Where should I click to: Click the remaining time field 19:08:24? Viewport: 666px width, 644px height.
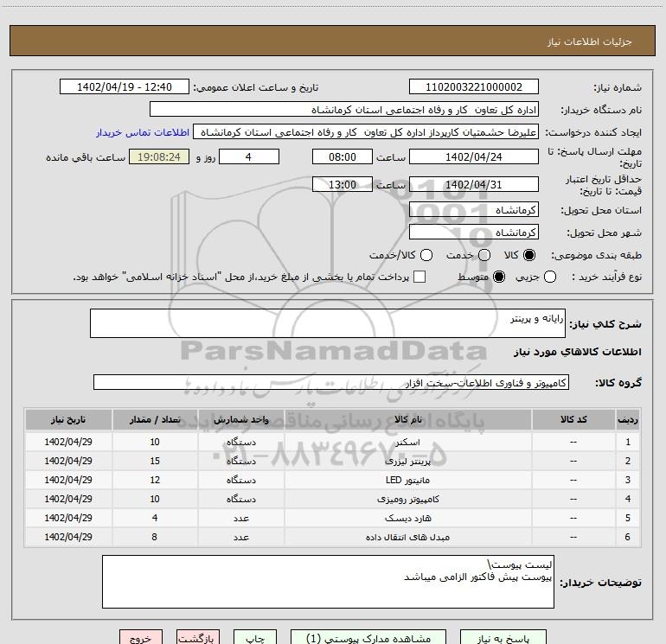point(159,157)
